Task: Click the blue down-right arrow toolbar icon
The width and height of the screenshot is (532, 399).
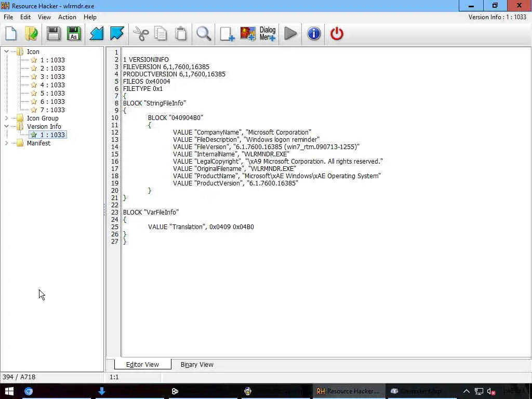Action: (x=117, y=34)
